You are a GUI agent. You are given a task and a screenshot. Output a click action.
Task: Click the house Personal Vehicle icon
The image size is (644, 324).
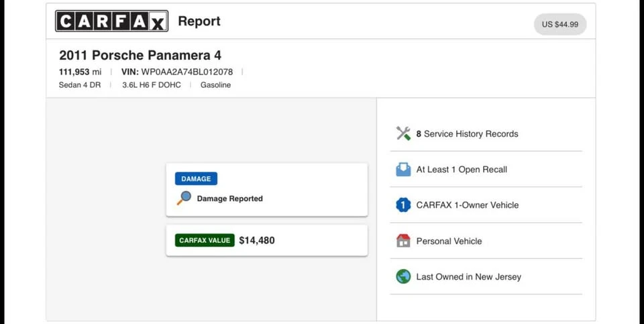point(403,241)
